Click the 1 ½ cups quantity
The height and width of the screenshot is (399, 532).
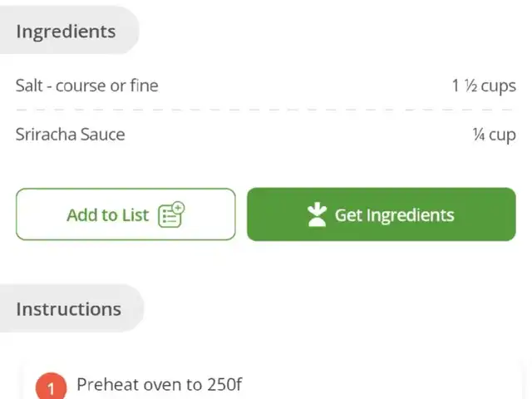point(484,86)
